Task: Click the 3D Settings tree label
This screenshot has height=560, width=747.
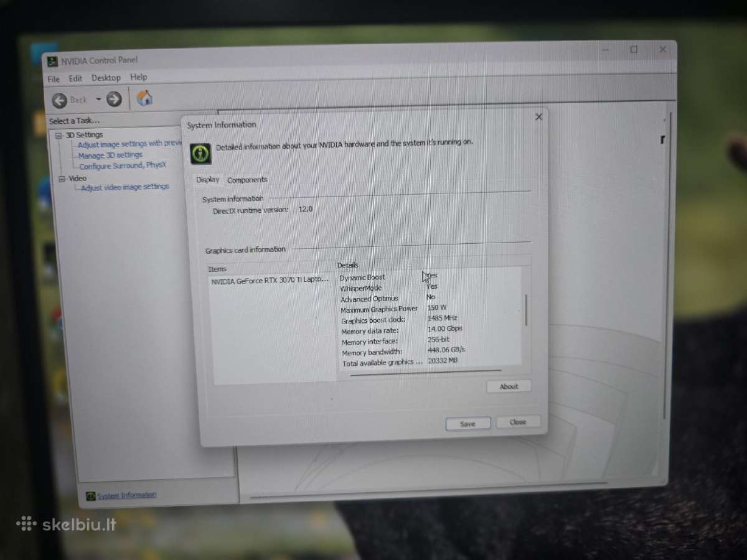Action: point(85,135)
